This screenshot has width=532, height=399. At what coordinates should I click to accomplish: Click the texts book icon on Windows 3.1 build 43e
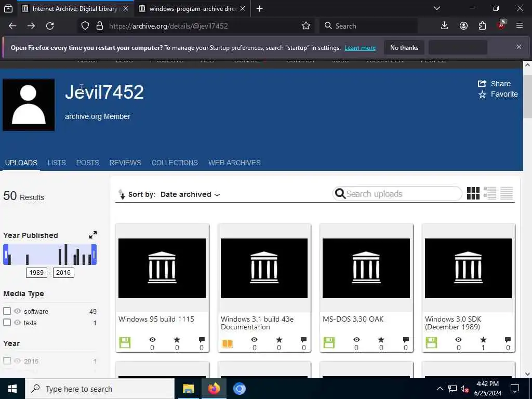coord(227,344)
